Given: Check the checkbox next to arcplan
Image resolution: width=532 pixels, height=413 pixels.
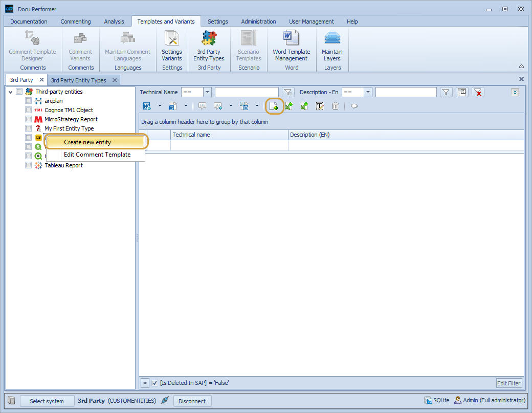Looking at the screenshot, I should click(x=28, y=101).
